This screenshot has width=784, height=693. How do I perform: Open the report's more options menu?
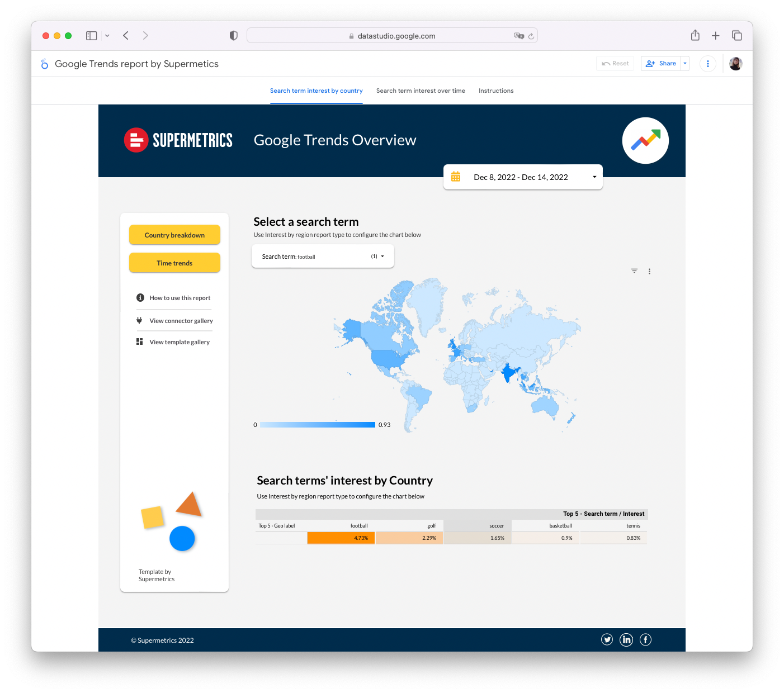coord(708,64)
